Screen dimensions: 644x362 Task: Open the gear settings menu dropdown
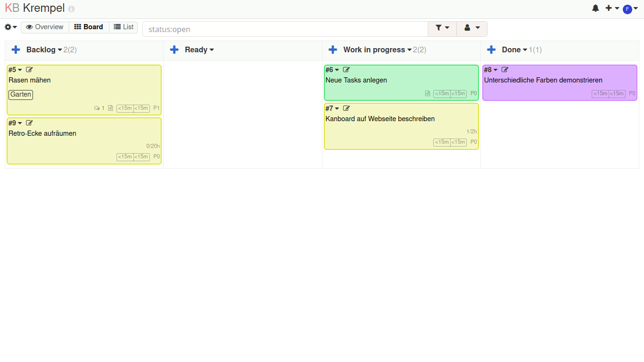click(x=11, y=27)
